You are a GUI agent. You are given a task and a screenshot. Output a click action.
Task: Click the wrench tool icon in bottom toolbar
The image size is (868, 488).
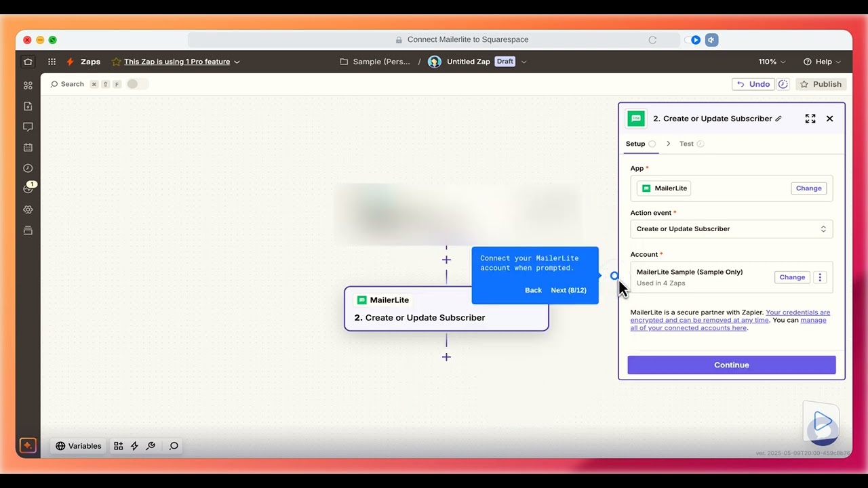[x=151, y=446]
